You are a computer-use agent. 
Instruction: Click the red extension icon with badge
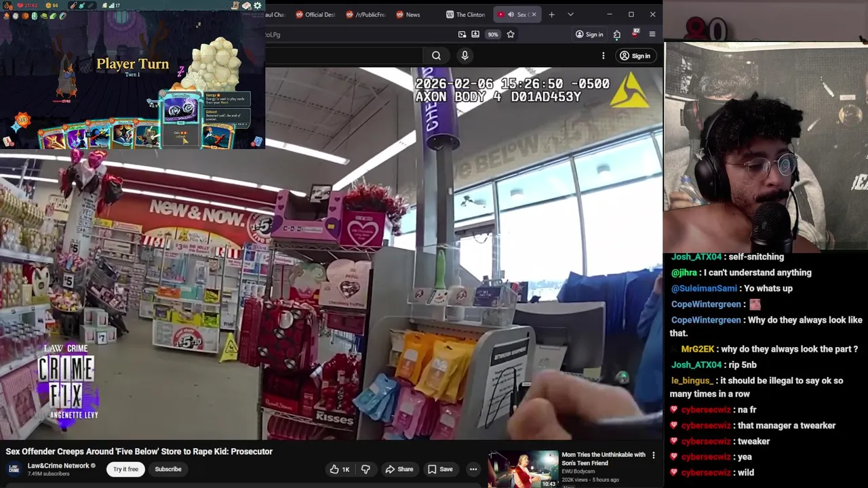coord(635,34)
